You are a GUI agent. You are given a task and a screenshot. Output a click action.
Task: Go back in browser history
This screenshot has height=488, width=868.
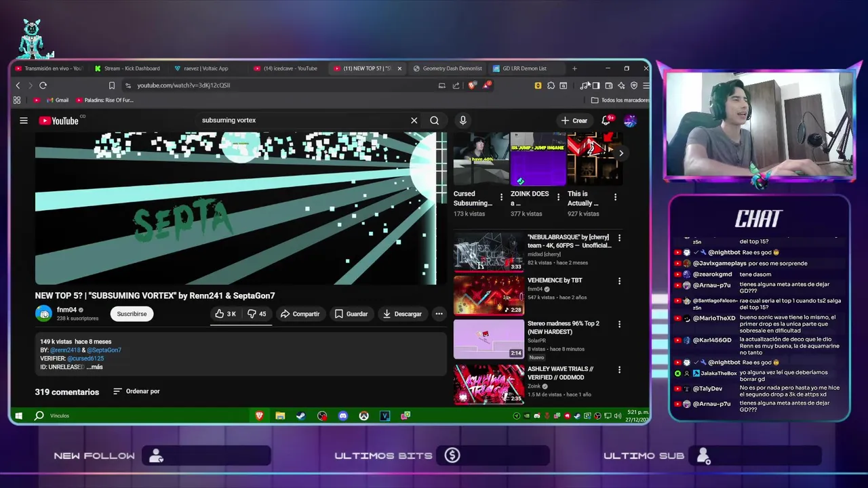[18, 85]
